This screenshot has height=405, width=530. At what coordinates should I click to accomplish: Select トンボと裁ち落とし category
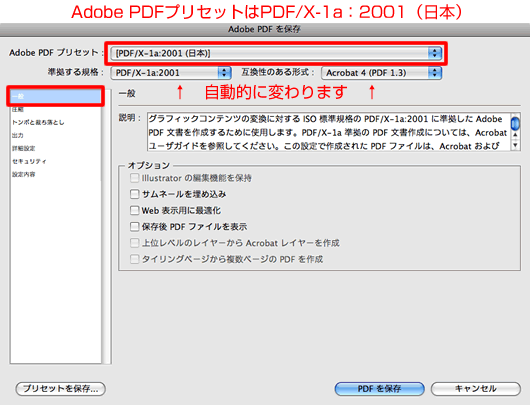[x=55, y=122]
